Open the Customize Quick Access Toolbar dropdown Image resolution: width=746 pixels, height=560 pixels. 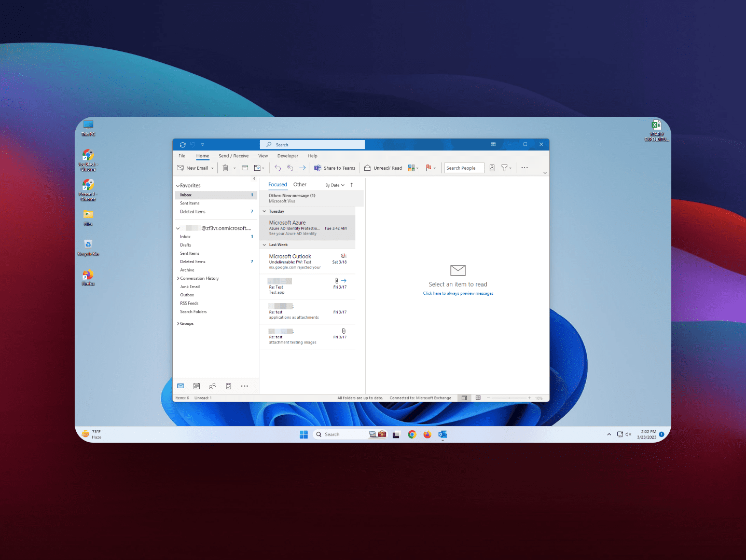[202, 145]
